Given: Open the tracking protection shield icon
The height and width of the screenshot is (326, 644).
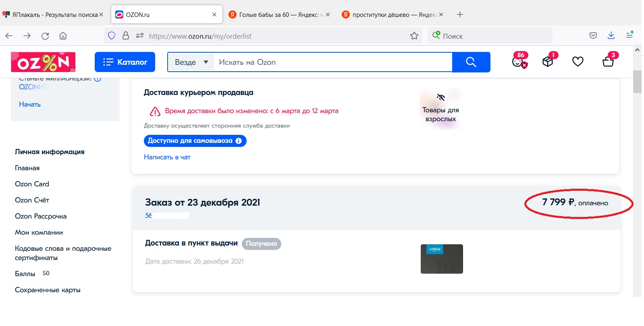Looking at the screenshot, I should click(x=112, y=36).
